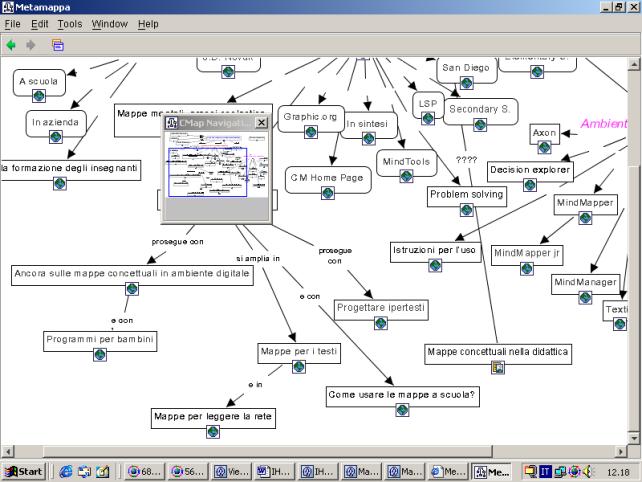The image size is (642, 482).
Task: Switch to the 68... taskbar window
Action: pos(145,472)
